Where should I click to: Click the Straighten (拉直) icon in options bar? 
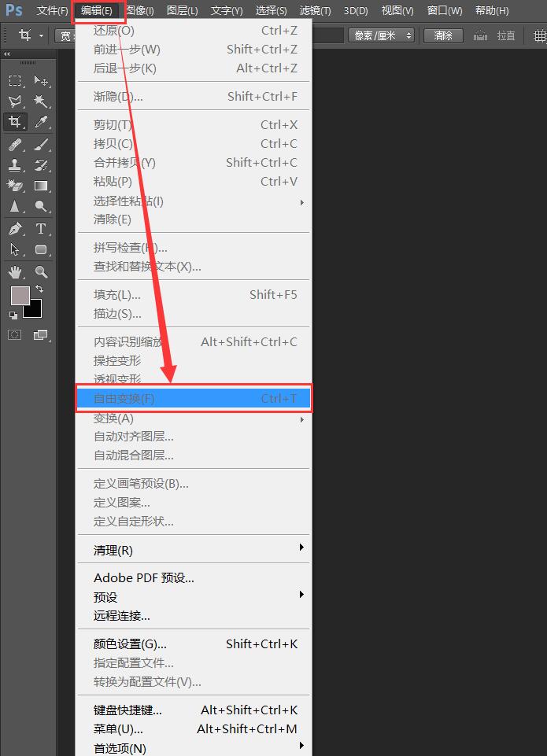coord(480,35)
